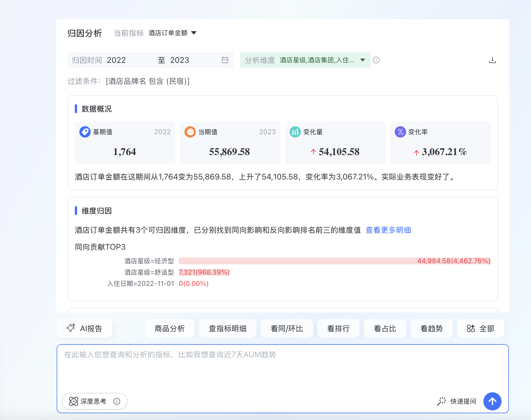Click the info icon beside deep thinking

click(117, 401)
